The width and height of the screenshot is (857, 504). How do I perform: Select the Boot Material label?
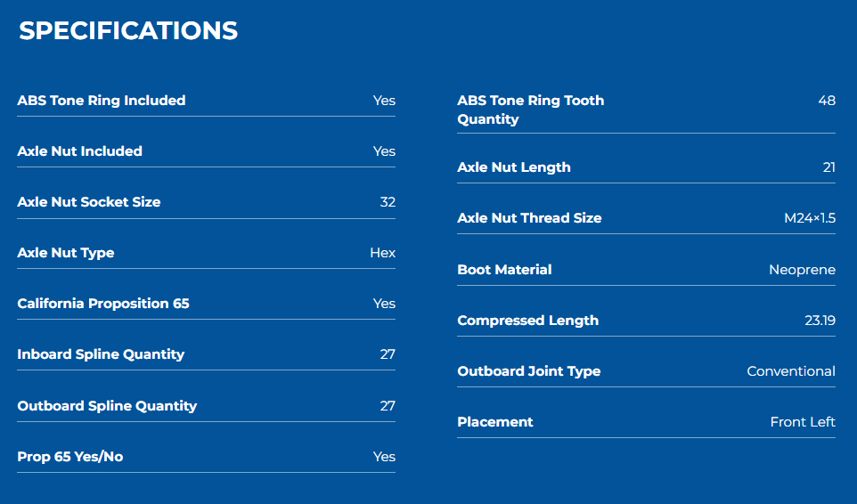tap(504, 270)
